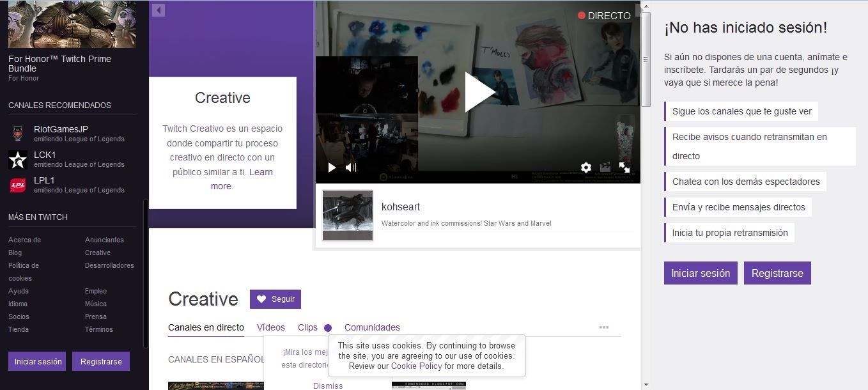Open the Desarrolladores footer link

[x=109, y=265]
